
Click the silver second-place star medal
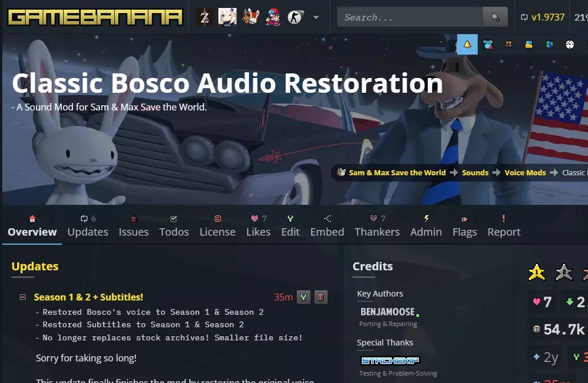pos(564,273)
